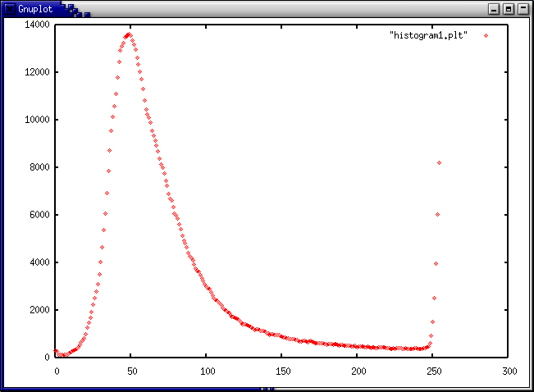
Task: Click the peak point of the histogram curve
Action: pyautogui.click(x=128, y=34)
